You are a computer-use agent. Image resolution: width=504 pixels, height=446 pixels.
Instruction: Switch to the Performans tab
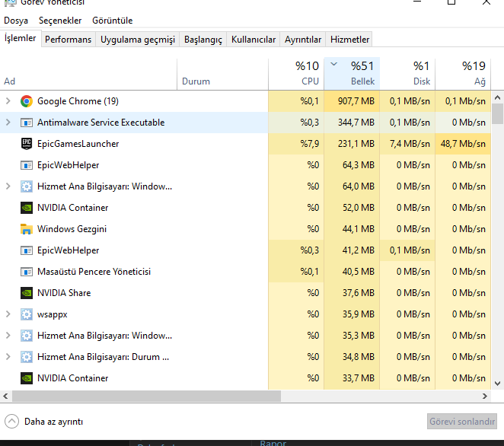tap(69, 40)
